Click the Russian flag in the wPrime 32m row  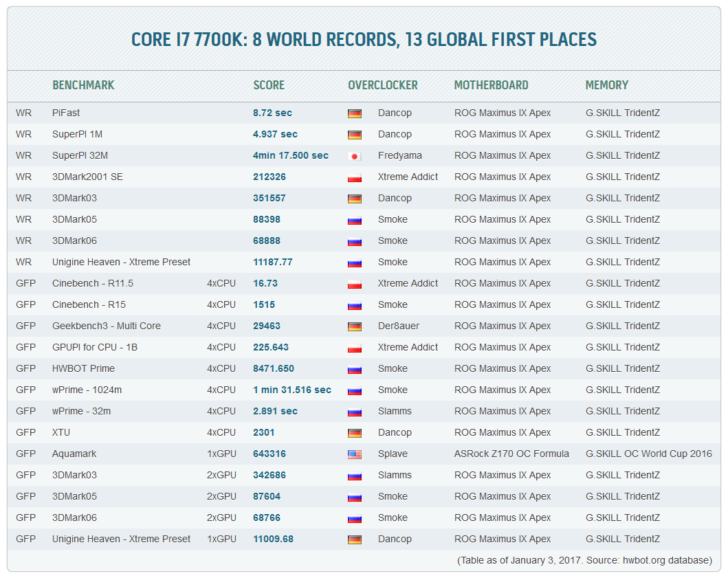(x=355, y=412)
